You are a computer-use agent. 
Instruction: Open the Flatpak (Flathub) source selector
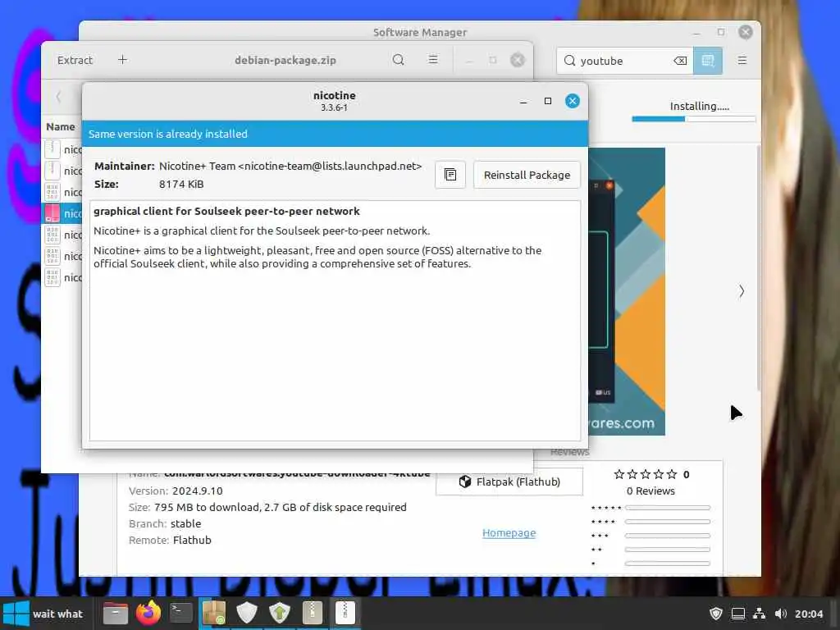[x=509, y=482]
